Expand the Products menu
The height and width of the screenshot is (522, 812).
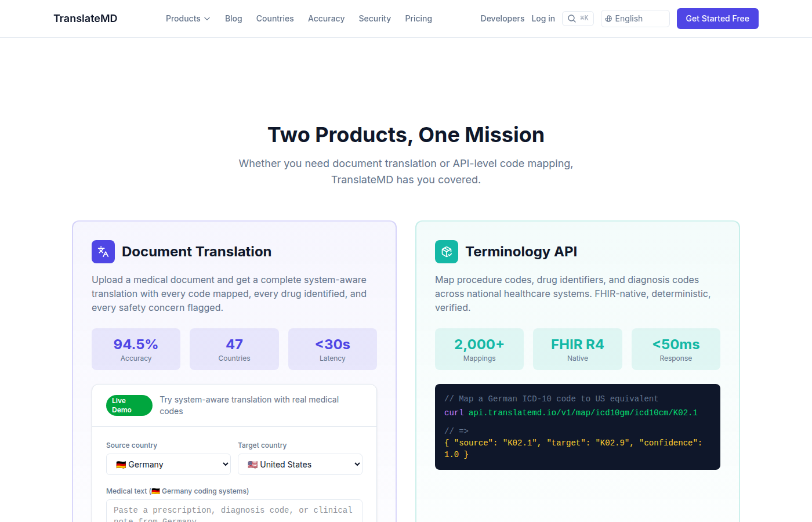188,19
